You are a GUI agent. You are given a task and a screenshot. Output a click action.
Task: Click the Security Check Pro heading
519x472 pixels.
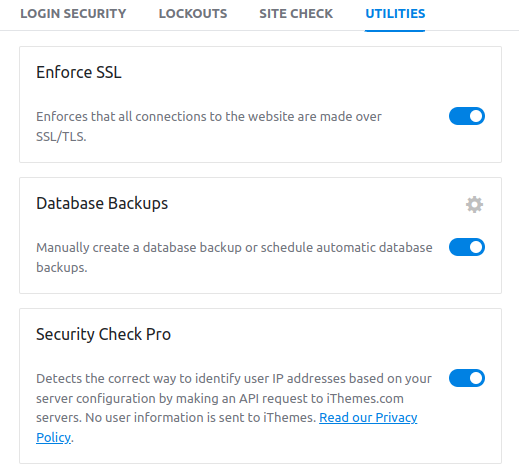[x=103, y=334]
